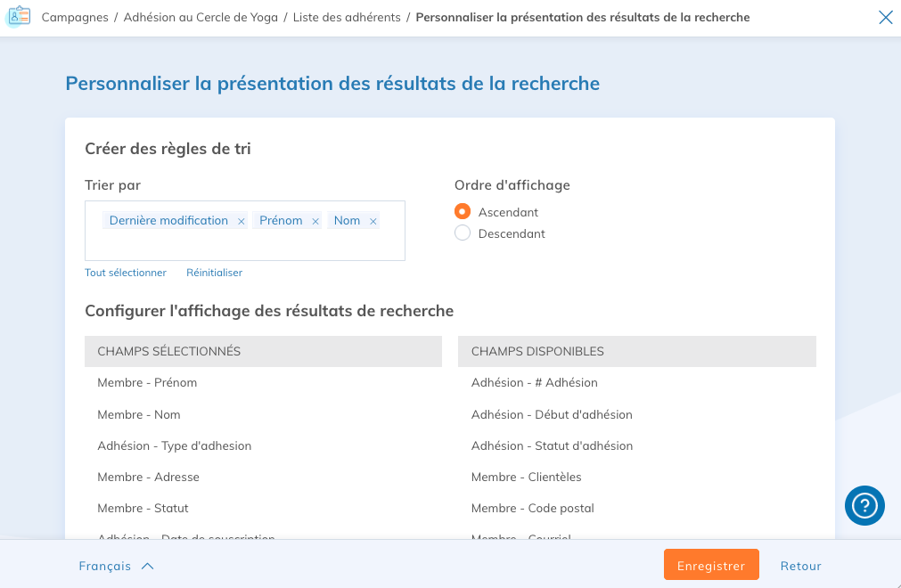Switch display order to Descendant
901x588 pixels.
coord(463,233)
